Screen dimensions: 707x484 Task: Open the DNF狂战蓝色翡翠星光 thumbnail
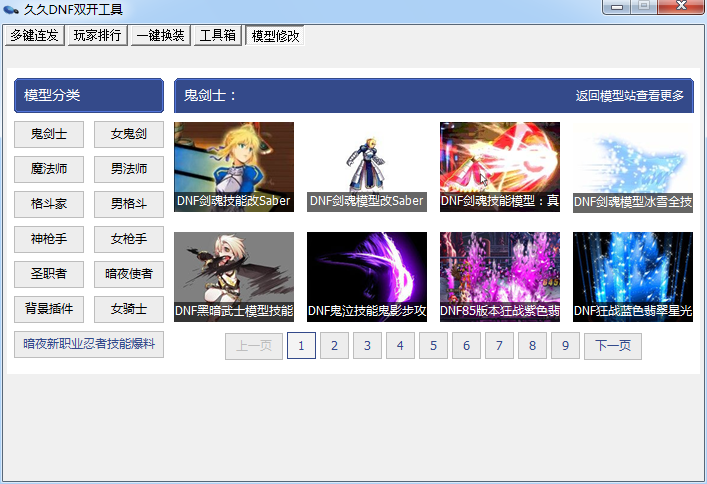tap(633, 277)
